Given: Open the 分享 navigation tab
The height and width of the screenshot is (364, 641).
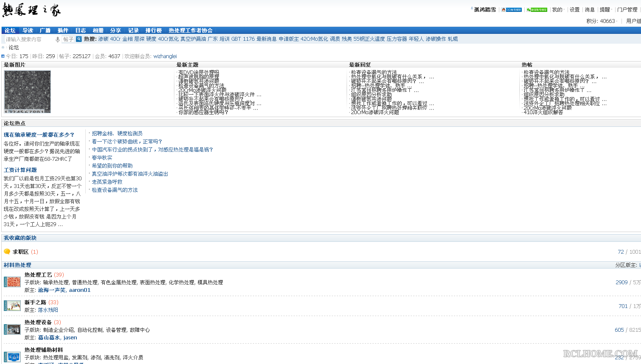Looking at the screenshot, I should (115, 31).
